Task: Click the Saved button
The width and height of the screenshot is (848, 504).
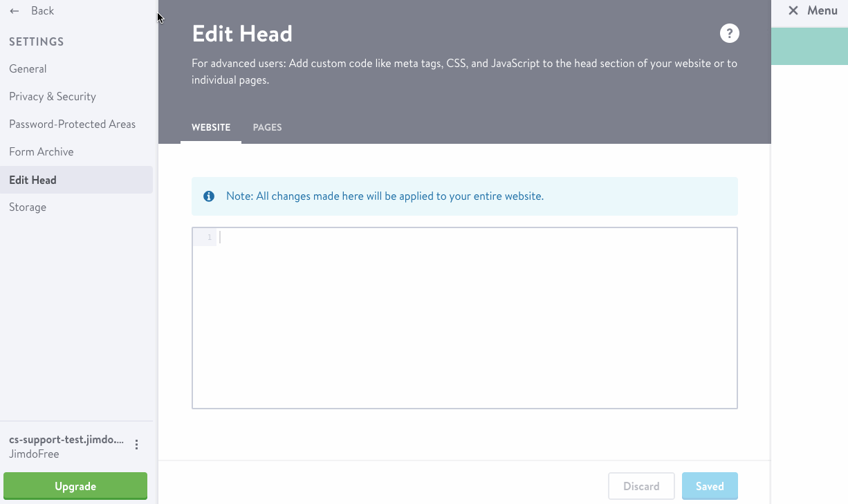Action: 710,486
